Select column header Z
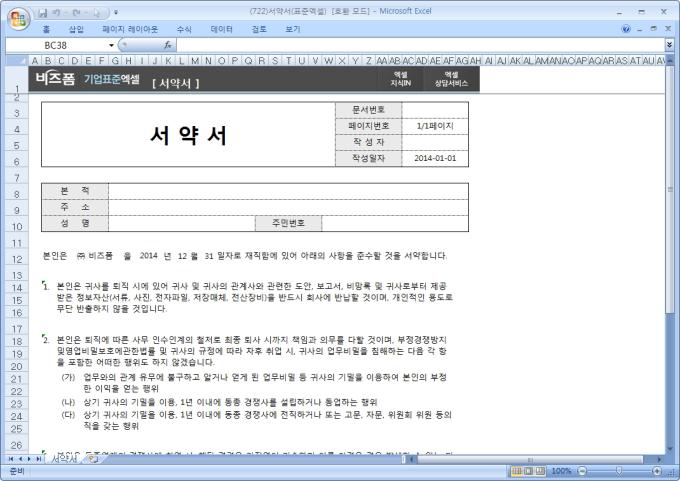The width and height of the screenshot is (680, 481). (x=368, y=61)
